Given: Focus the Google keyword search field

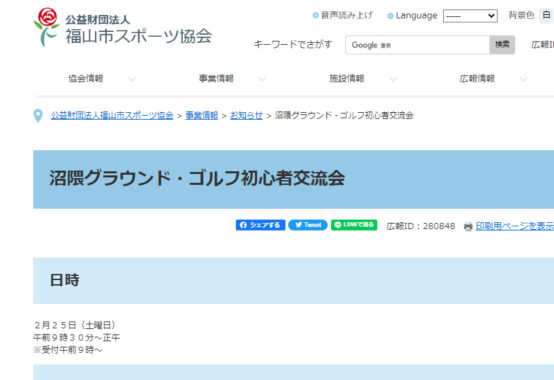Looking at the screenshot, I should point(418,45).
